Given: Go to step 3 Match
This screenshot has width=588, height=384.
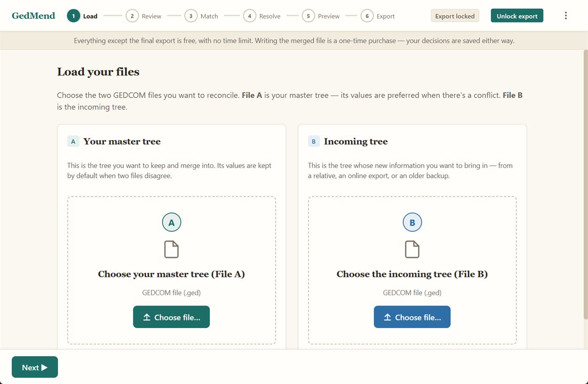Looking at the screenshot, I should [201, 16].
